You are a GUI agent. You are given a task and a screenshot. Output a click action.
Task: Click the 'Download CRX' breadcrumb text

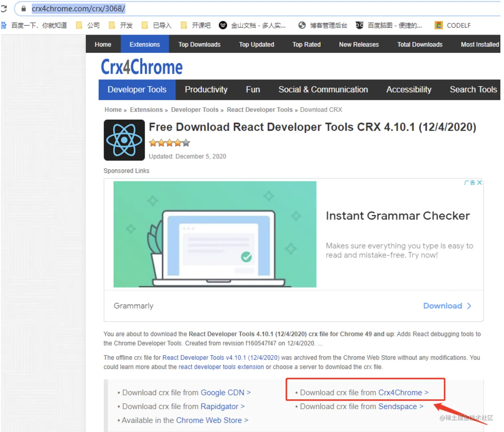(321, 110)
